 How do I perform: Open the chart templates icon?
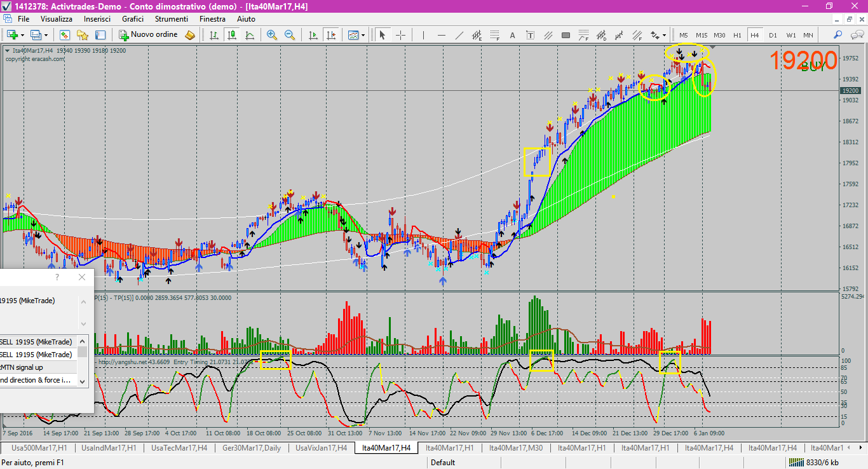pyautogui.click(x=353, y=35)
